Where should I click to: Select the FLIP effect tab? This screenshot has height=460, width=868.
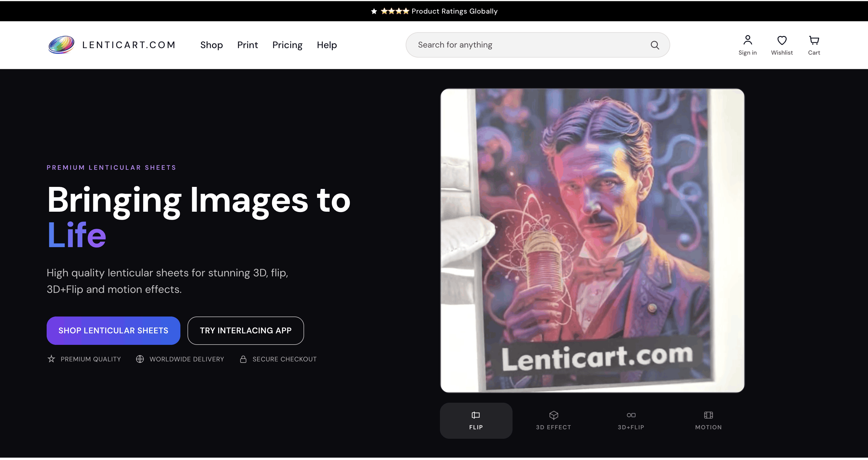(x=476, y=420)
